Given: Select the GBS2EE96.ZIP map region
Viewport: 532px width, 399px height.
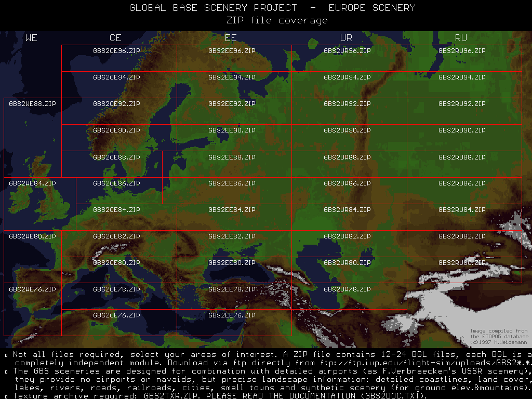Looking at the screenshot, I should 232,51.
